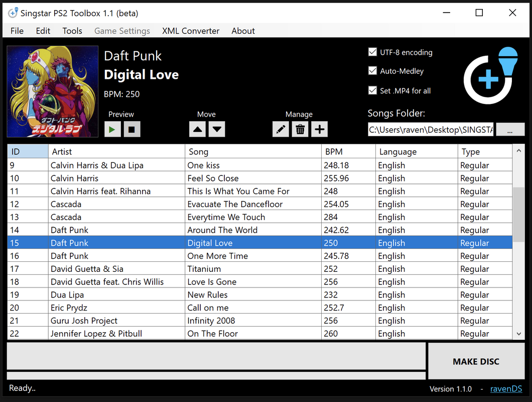Select the 'One kiss' song row
Viewport: 532px width, 402px height.
pyautogui.click(x=260, y=165)
